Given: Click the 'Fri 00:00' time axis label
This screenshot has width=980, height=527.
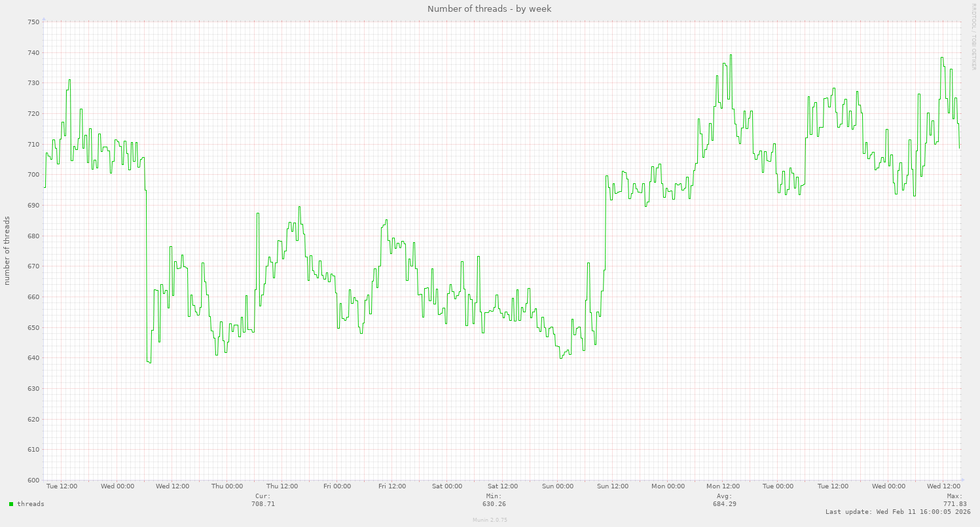Looking at the screenshot, I should (x=337, y=486).
